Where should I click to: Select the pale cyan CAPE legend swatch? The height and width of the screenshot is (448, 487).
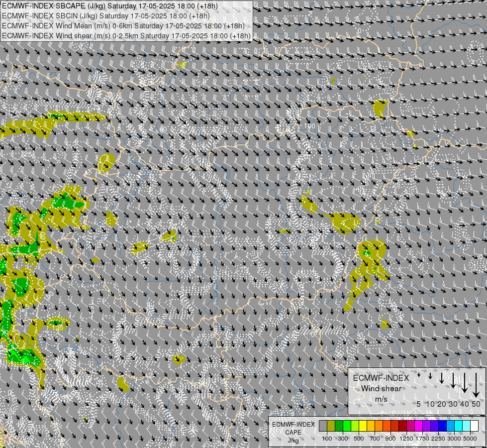click(x=467, y=426)
